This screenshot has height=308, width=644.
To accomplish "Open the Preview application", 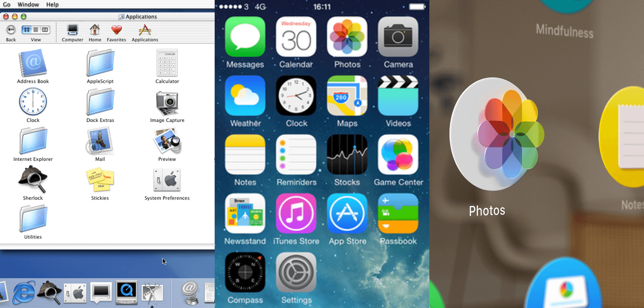I will (167, 141).
